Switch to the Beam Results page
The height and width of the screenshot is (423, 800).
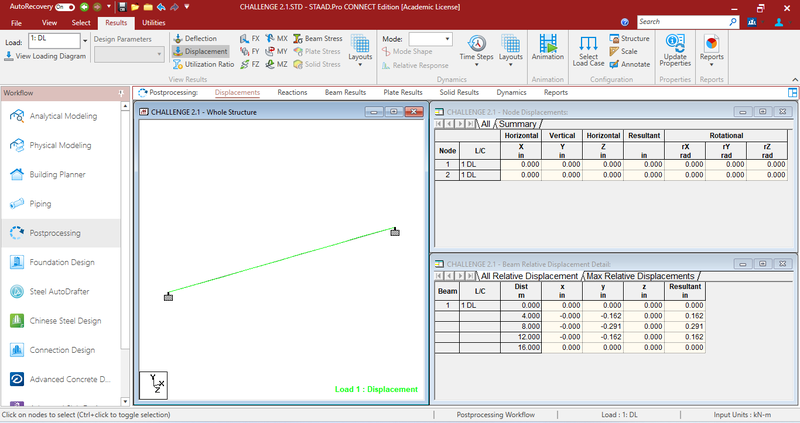click(345, 92)
